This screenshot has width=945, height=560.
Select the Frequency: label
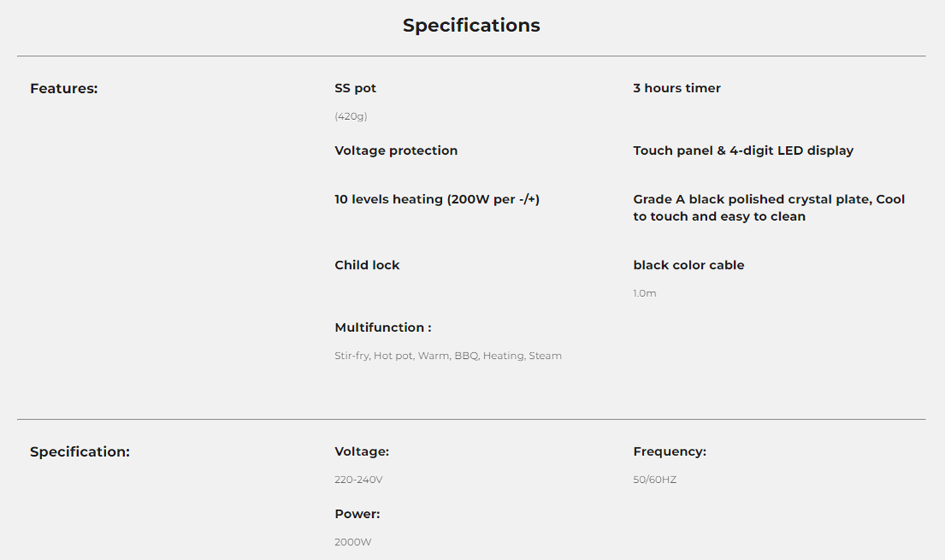coord(669,452)
